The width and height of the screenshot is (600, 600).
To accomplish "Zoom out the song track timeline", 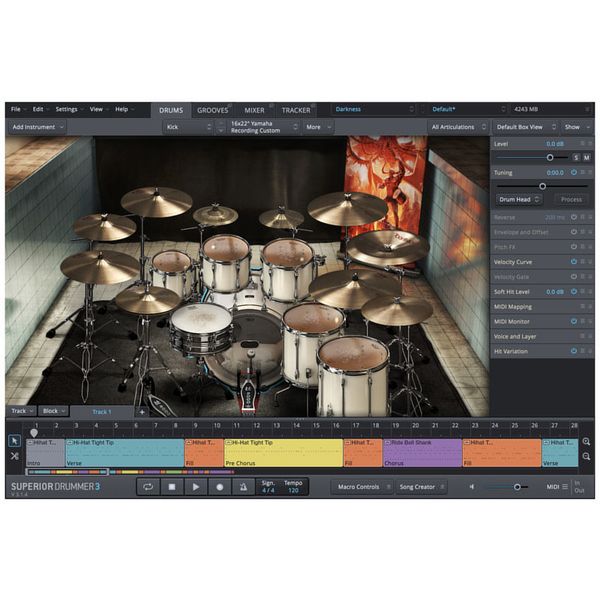I will (586, 457).
